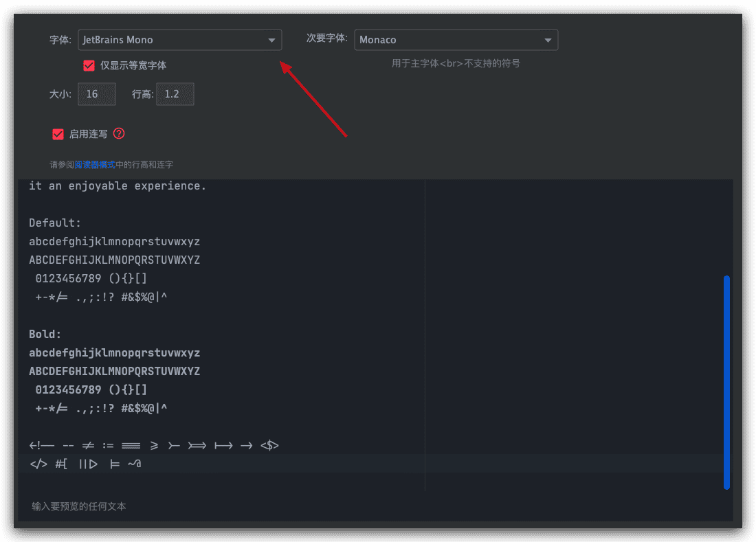This screenshot has width=756, height=542.
Task: Click 'it an enjoyable experience.' preview line
Action: tap(118, 186)
